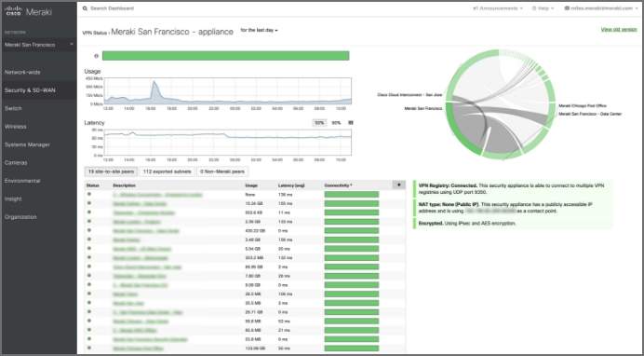Click the status dot in the 502.6 KB row
This screenshot has height=356, width=644.
pyautogui.click(x=89, y=212)
